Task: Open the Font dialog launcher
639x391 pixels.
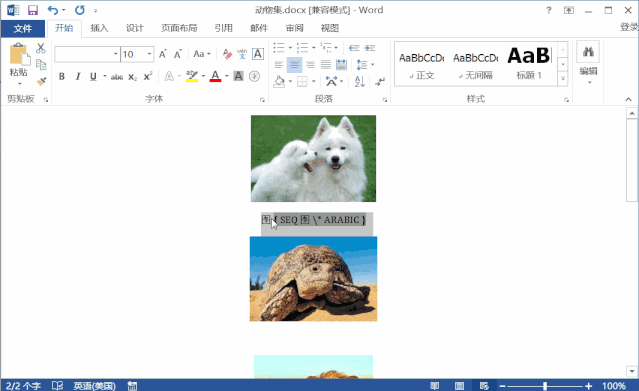Action: click(x=262, y=99)
